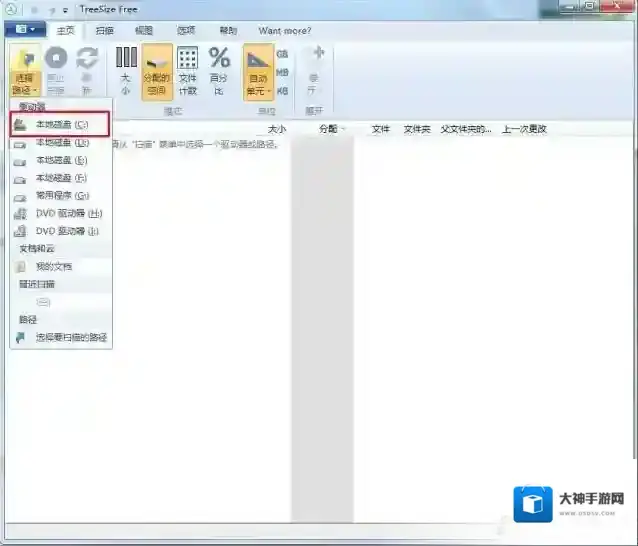Select 常用程序 (G:) drive entry
The image size is (638, 546).
click(x=60, y=196)
